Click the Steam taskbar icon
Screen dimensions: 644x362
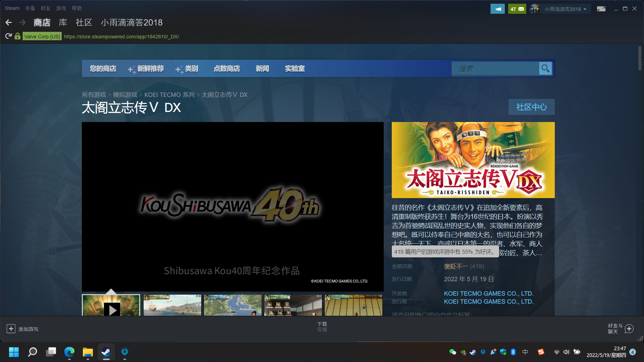106,352
